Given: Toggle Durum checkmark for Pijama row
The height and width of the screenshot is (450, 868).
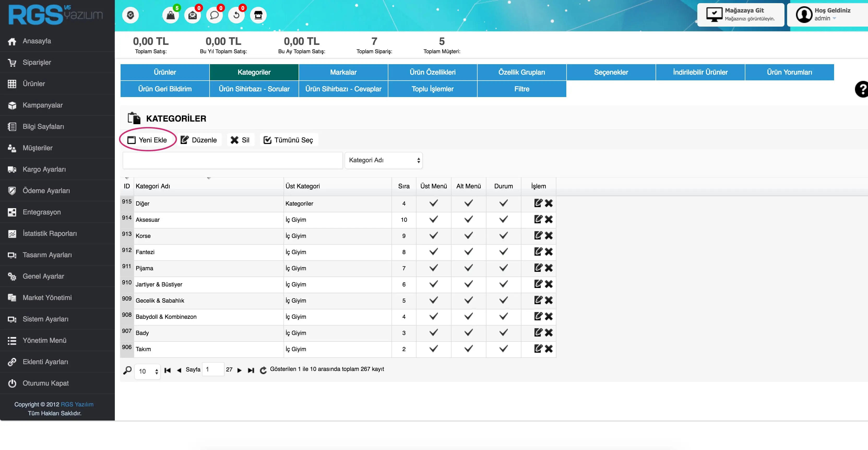Looking at the screenshot, I should pos(503,268).
